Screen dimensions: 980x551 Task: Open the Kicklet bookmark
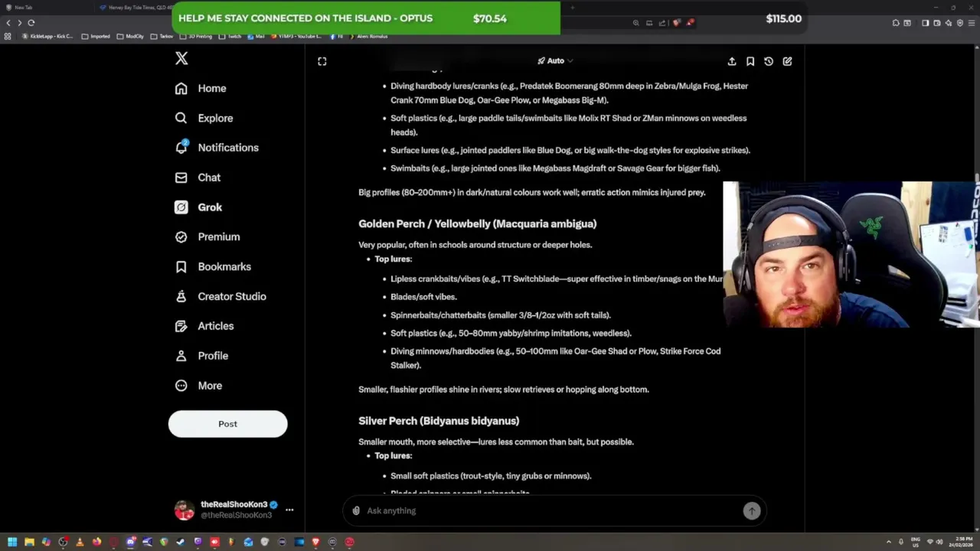(47, 36)
